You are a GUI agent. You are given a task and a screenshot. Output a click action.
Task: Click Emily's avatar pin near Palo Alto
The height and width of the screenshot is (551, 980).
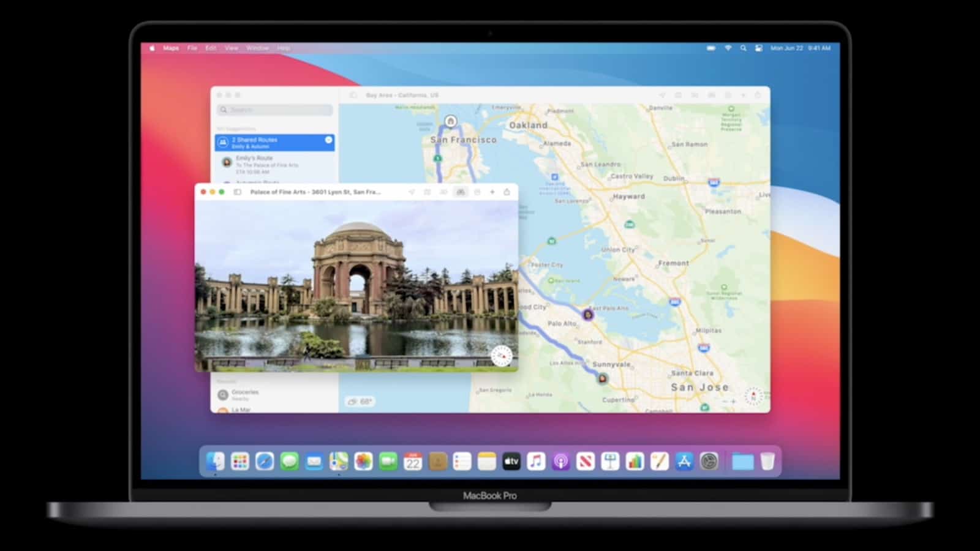coord(588,315)
